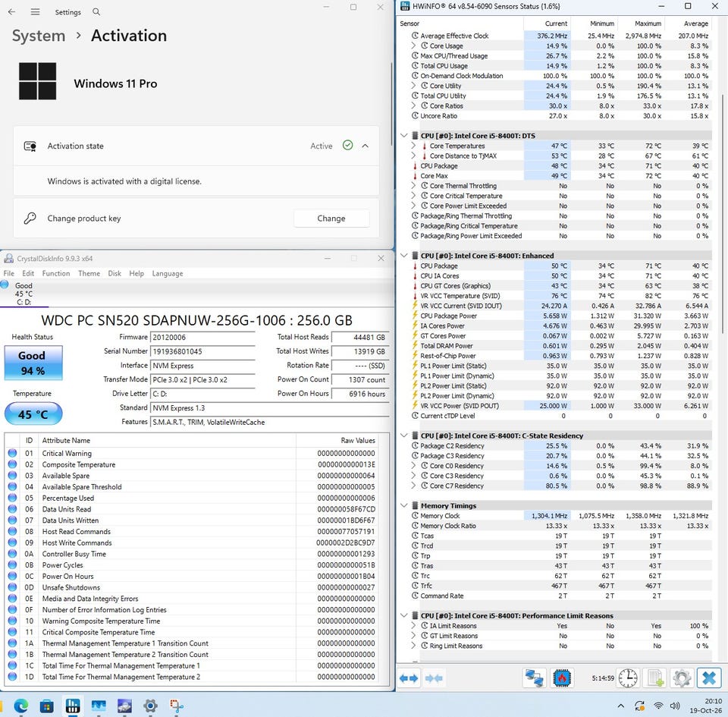Select the Firmware value 20120006
This screenshot has height=717, width=728.
tap(202, 338)
